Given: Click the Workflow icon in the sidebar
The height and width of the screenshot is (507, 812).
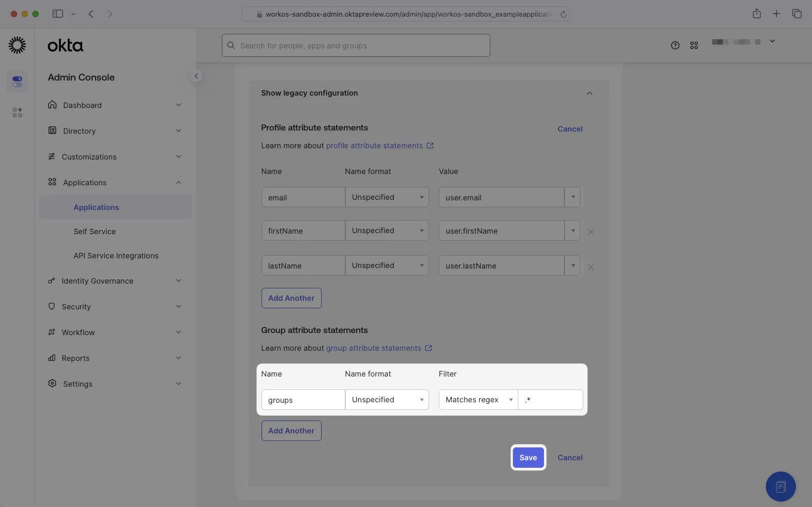Looking at the screenshot, I should (52, 332).
